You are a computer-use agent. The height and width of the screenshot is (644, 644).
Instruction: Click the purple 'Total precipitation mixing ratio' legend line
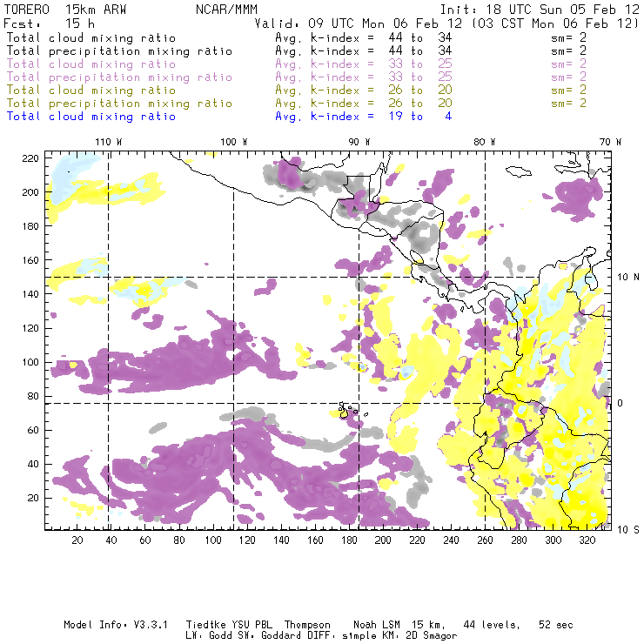pyautogui.click(x=119, y=77)
